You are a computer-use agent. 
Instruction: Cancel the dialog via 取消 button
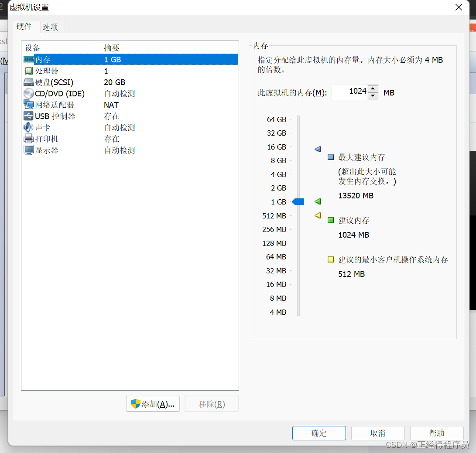[378, 433]
